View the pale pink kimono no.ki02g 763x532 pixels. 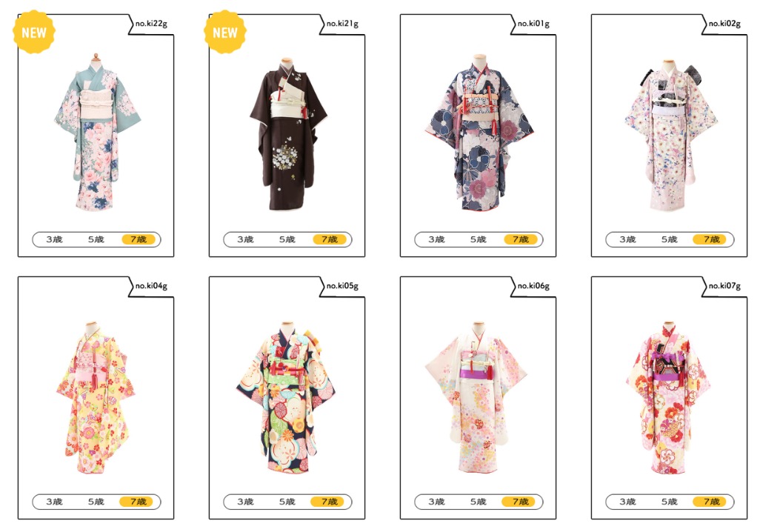671,136
